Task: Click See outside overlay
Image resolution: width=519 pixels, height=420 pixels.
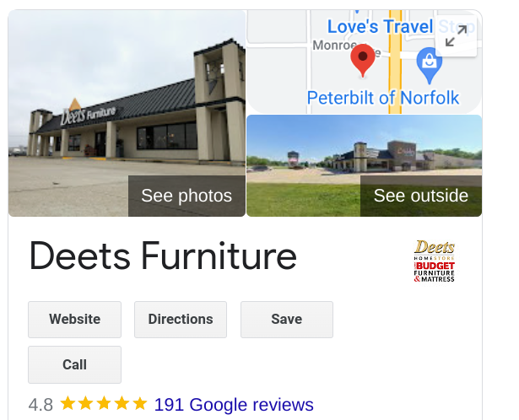Action: coord(421,196)
